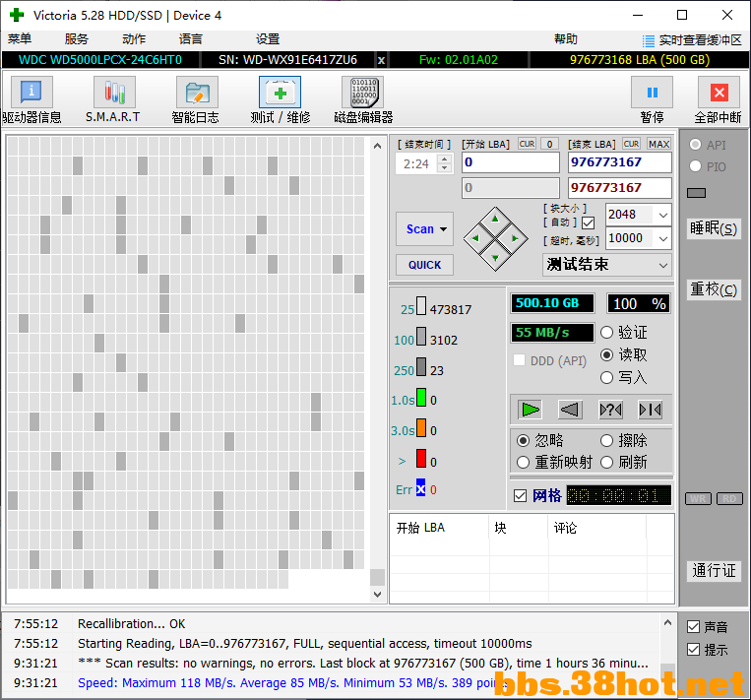The image size is (751, 700).
Task: Open the Scan dropdown button
Action: [x=425, y=229]
